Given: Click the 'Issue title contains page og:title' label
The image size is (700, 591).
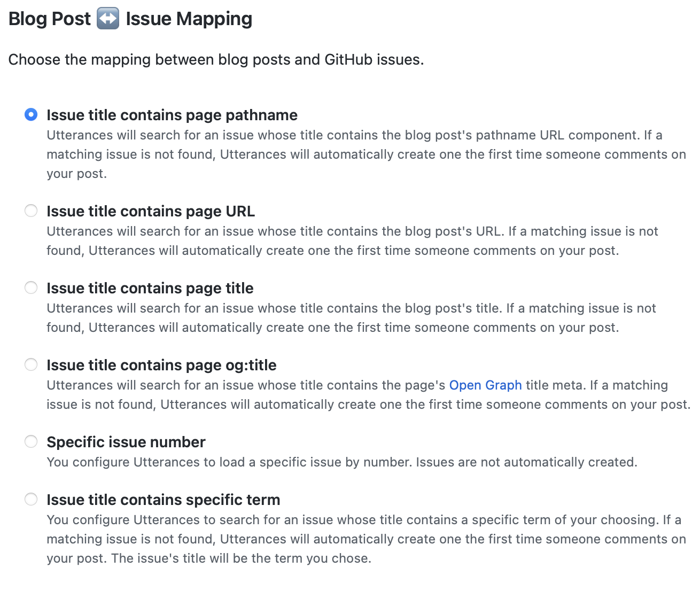Looking at the screenshot, I should [x=161, y=365].
